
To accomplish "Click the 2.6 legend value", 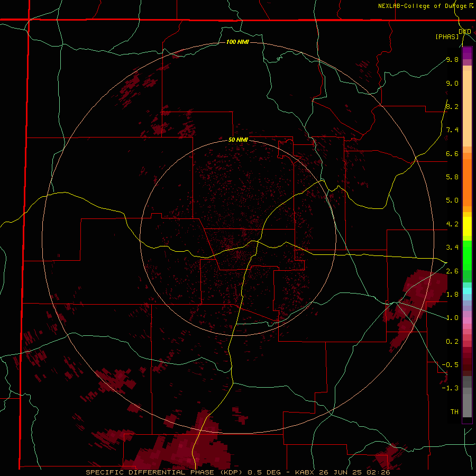I will [x=452, y=271].
